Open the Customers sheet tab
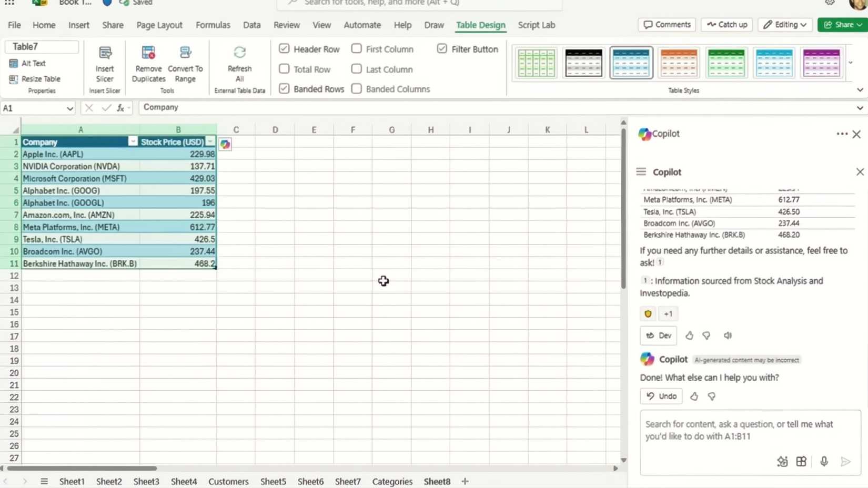 228,481
